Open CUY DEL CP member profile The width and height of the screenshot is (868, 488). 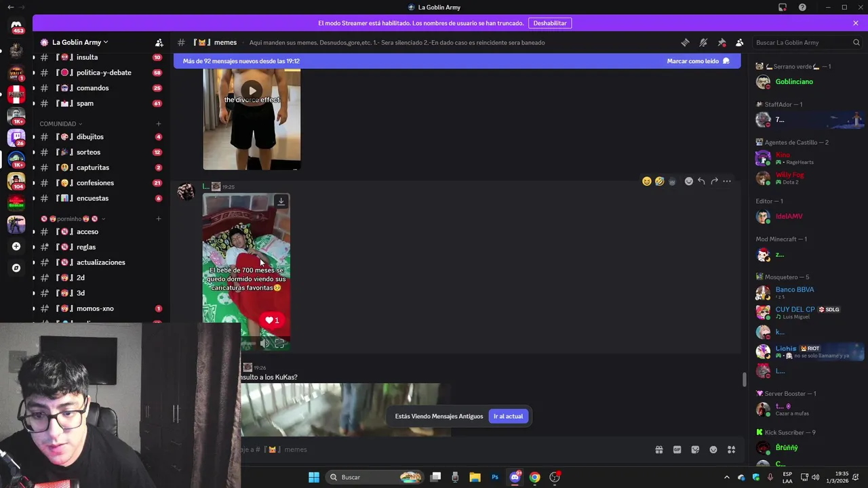click(x=808, y=312)
